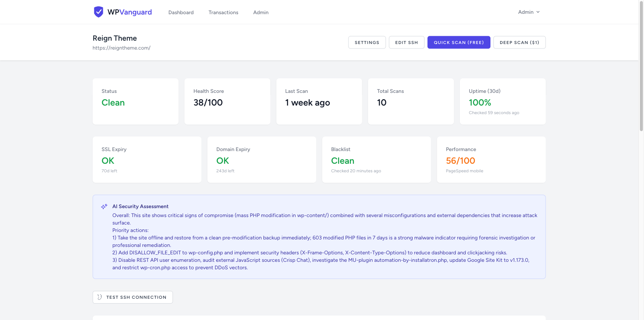Open the Admin nav item
Image resolution: width=644 pixels, height=320 pixels.
[261, 12]
